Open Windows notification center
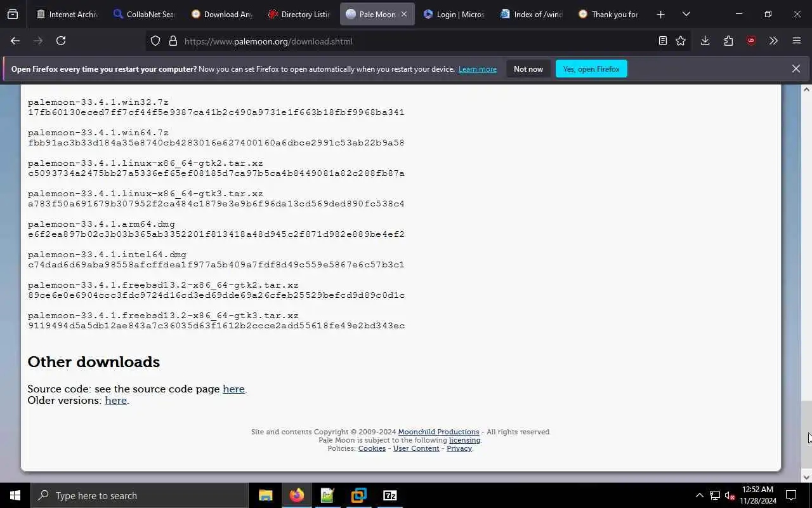 791,495
